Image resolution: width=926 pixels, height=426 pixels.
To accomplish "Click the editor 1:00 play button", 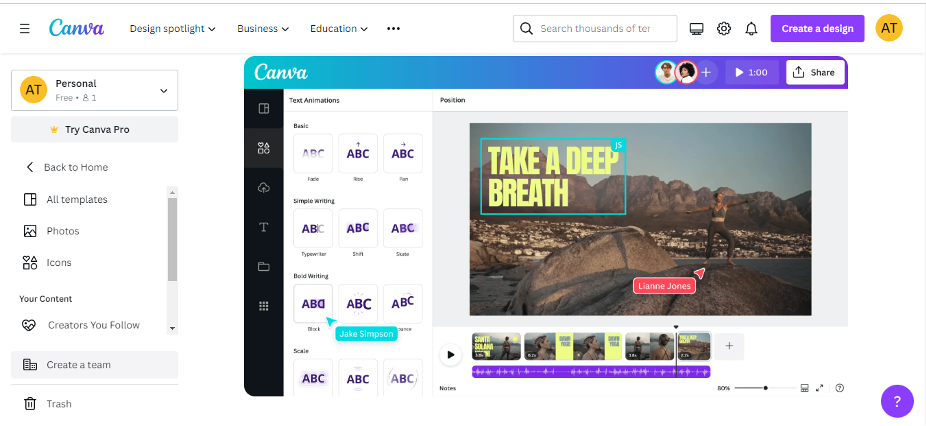I will pyautogui.click(x=751, y=72).
